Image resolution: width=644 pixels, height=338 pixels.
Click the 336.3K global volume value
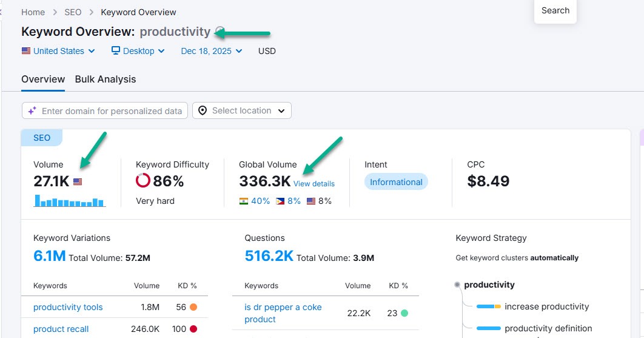(x=265, y=181)
